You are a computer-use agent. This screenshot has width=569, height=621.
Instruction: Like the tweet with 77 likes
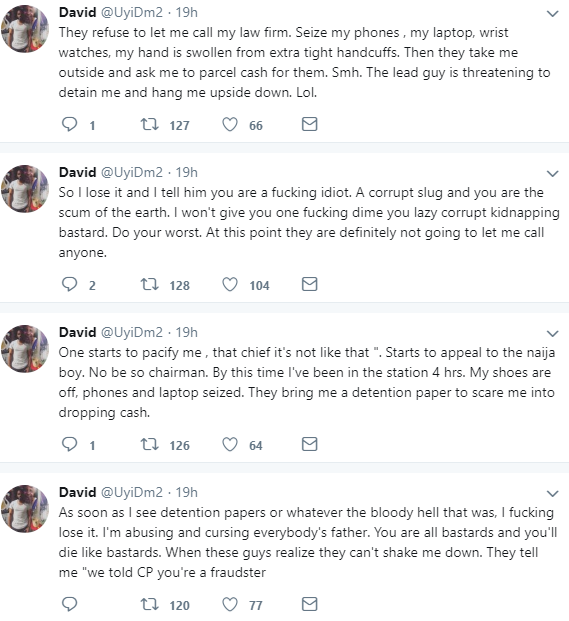pos(230,604)
